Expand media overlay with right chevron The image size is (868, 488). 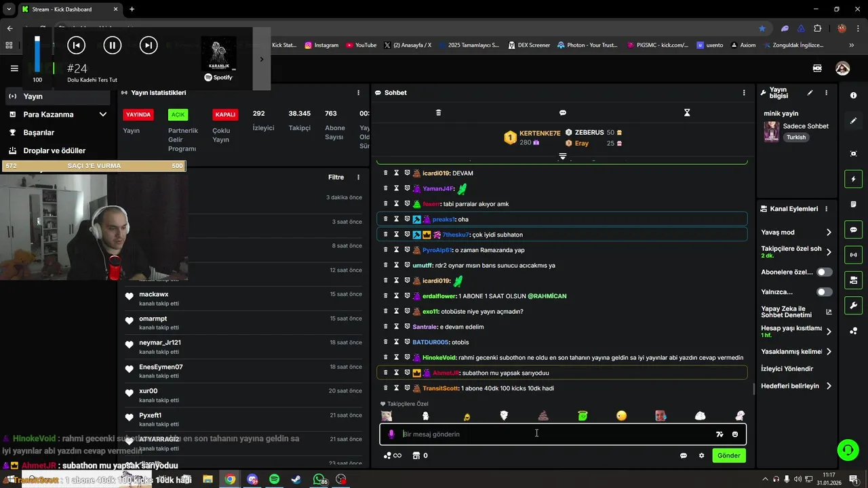coord(262,59)
